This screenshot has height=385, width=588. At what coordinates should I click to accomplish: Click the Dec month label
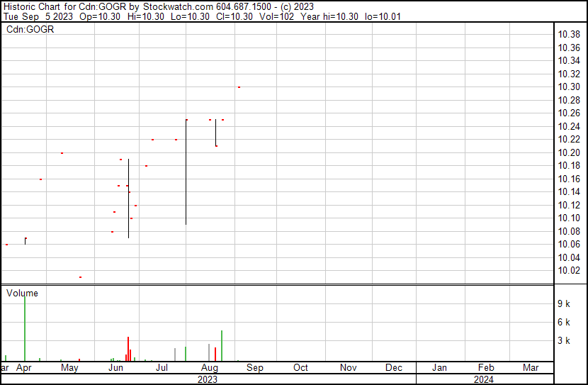(393, 368)
